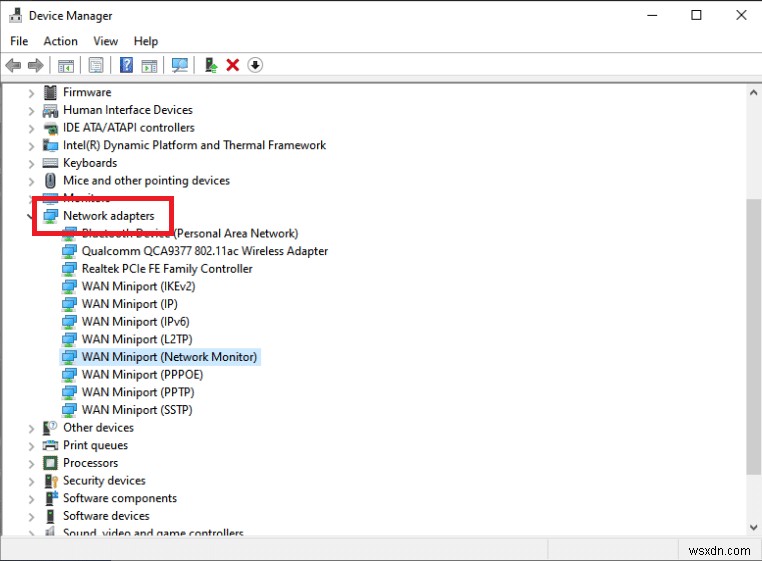The height and width of the screenshot is (561, 762).
Task: Close the Device Manager window
Action: tap(741, 15)
